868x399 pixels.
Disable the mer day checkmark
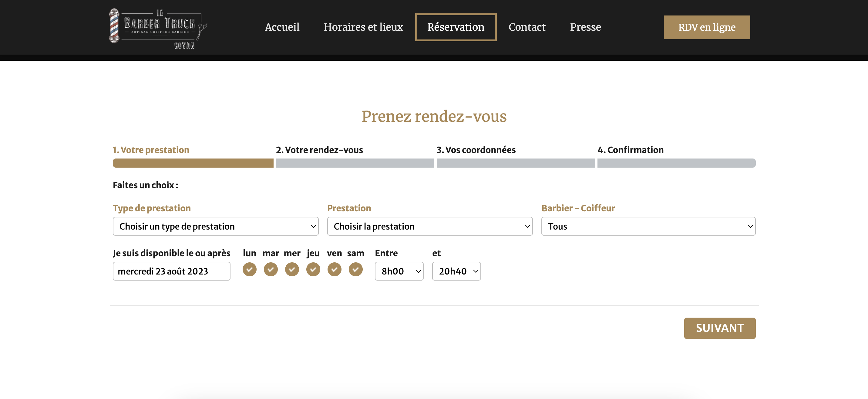click(x=292, y=269)
